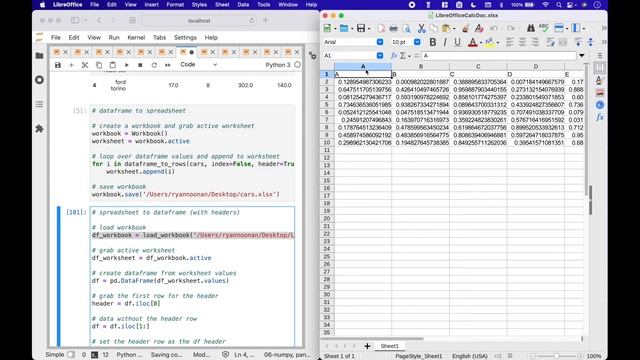640x360 pixels.
Task: Click the Calc Copy icon
Action: (x=433, y=28)
